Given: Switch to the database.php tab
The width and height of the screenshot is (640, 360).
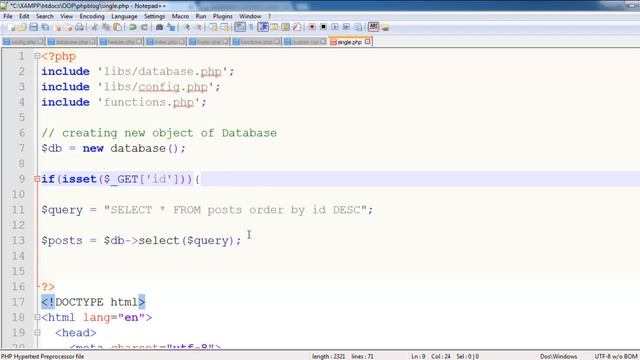Looking at the screenshot, I should tap(72, 42).
